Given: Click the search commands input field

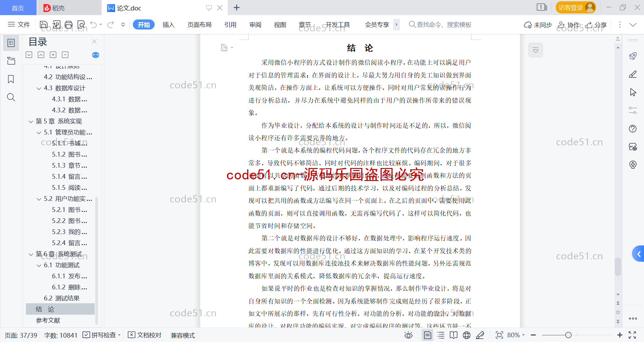Looking at the screenshot, I should 440,24.
